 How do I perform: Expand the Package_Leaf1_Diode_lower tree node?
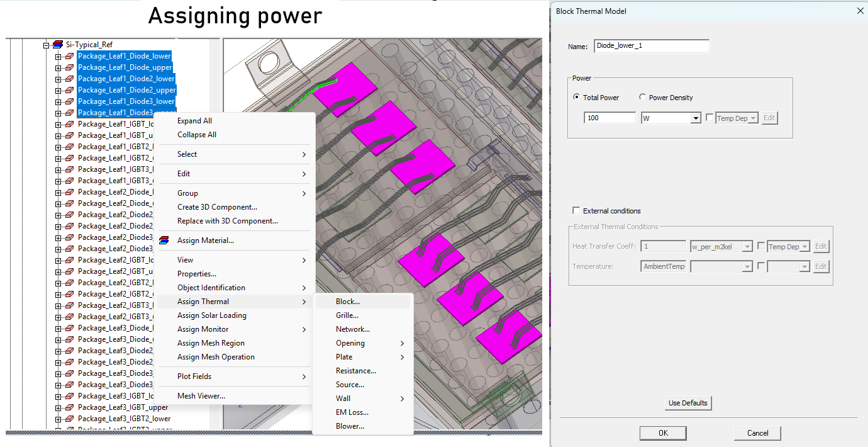(58, 55)
